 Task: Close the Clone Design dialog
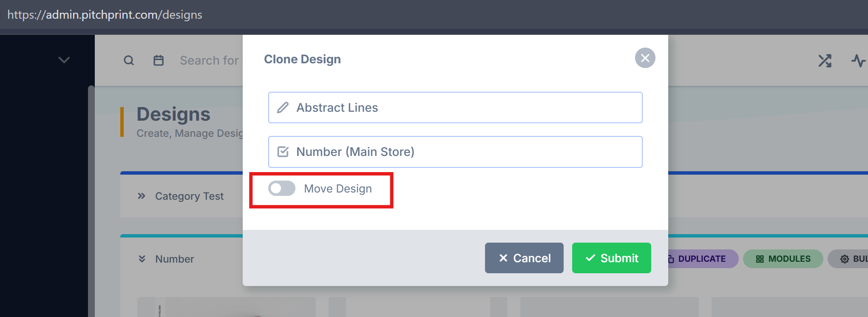645,58
